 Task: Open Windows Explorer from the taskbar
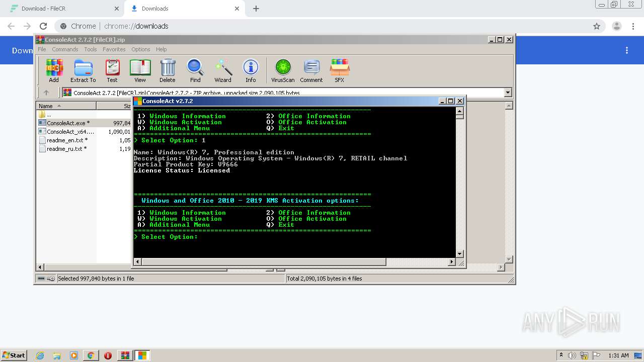click(57, 355)
